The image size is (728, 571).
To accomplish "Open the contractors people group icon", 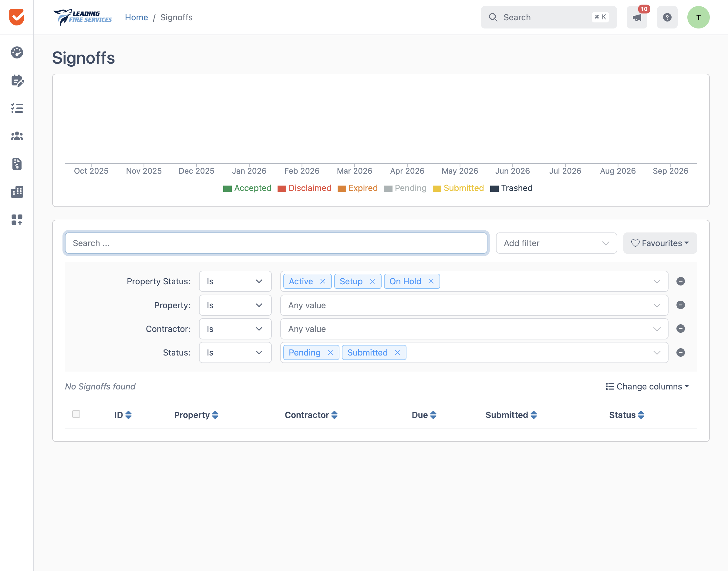I will click(17, 136).
